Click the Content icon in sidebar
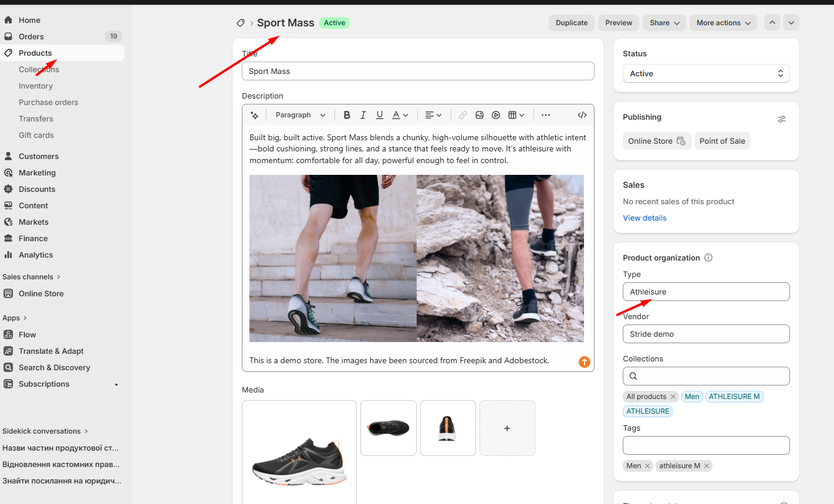 pyautogui.click(x=8, y=205)
